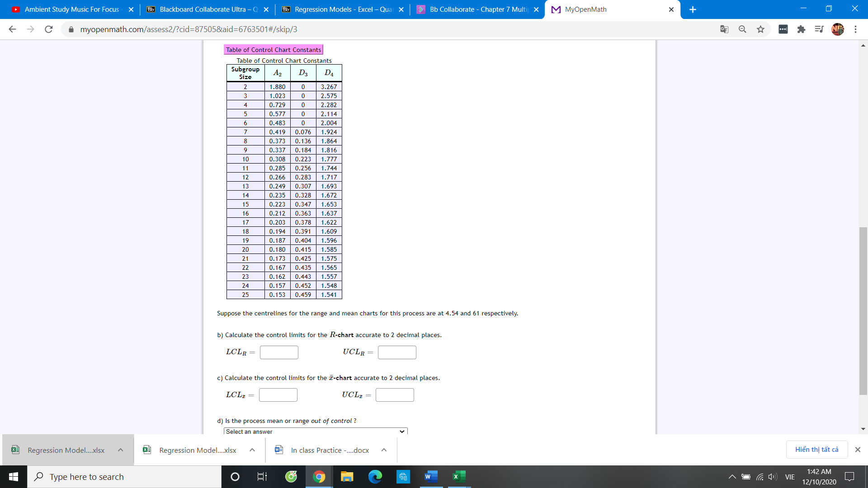
Task: Click the back navigation arrow
Action: [12, 29]
